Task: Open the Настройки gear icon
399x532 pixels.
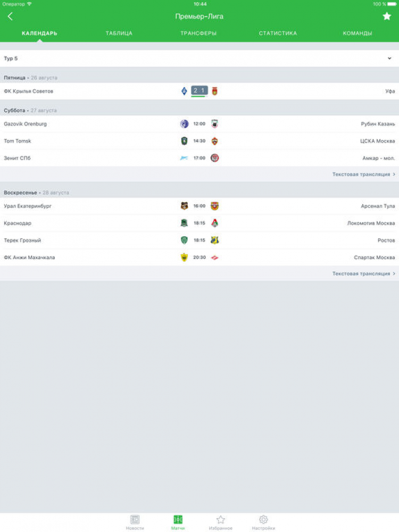Action: pyautogui.click(x=263, y=520)
